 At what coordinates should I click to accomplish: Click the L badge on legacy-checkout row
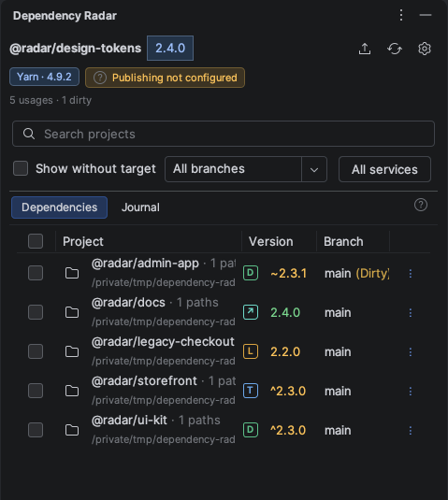pos(251,351)
